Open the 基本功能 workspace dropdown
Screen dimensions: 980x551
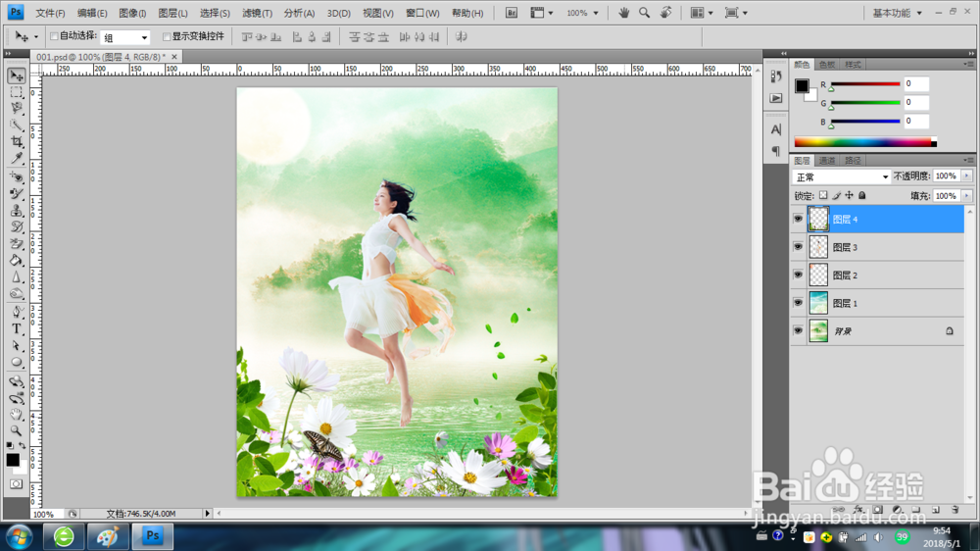[x=897, y=13]
